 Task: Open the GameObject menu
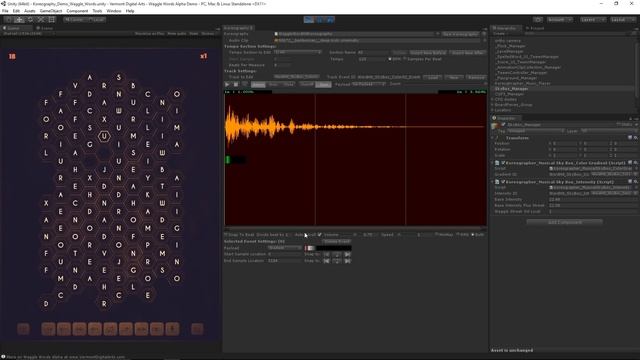pyautogui.click(x=51, y=11)
